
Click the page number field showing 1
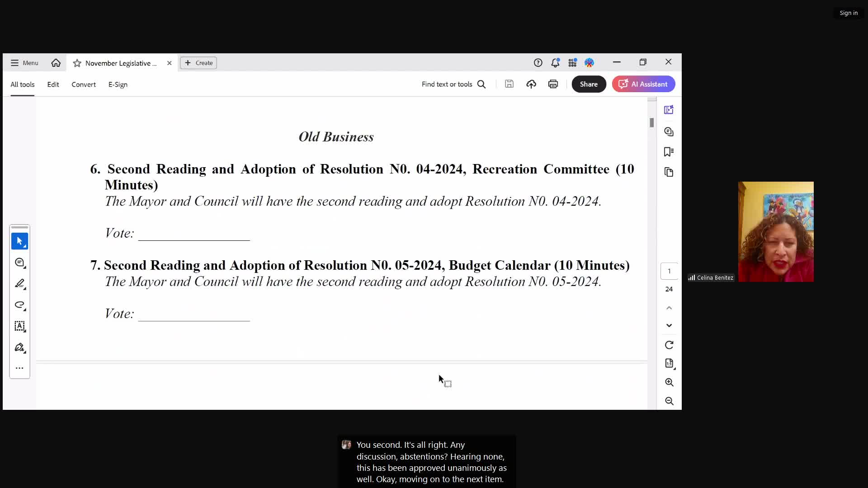(x=669, y=271)
